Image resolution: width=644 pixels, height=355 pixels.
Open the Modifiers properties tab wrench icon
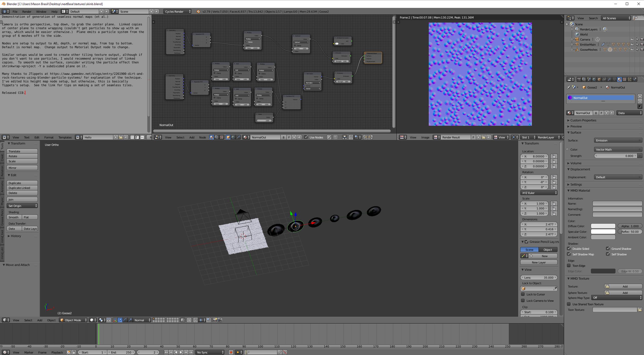click(x=609, y=79)
